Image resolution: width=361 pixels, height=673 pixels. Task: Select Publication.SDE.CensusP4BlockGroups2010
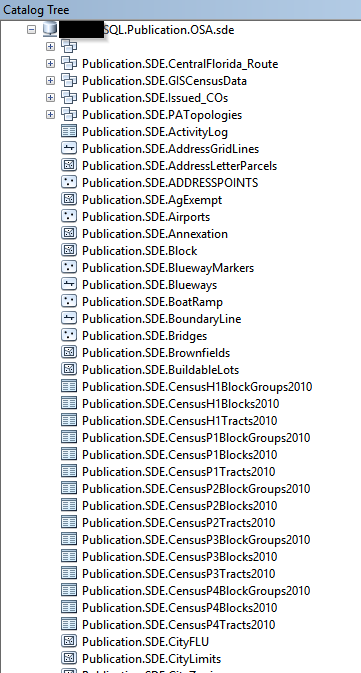click(196, 591)
